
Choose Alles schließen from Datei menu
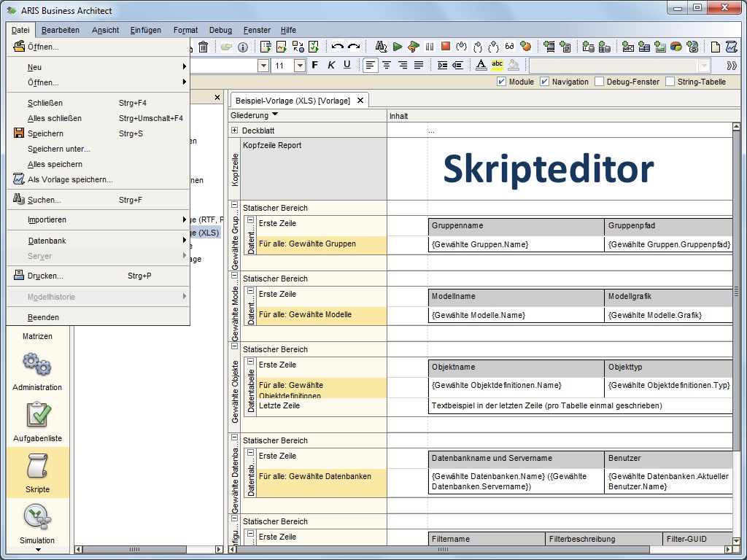point(98,118)
